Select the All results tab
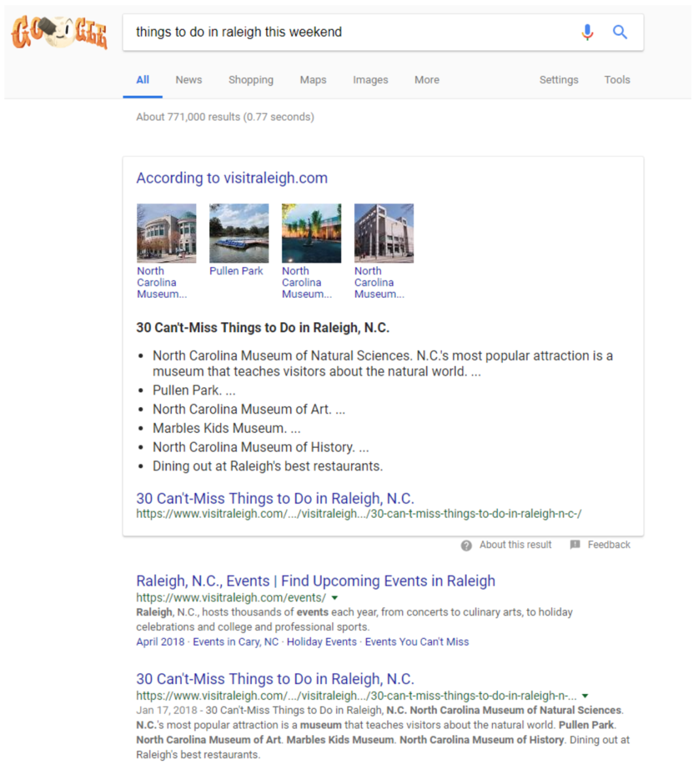 point(142,80)
